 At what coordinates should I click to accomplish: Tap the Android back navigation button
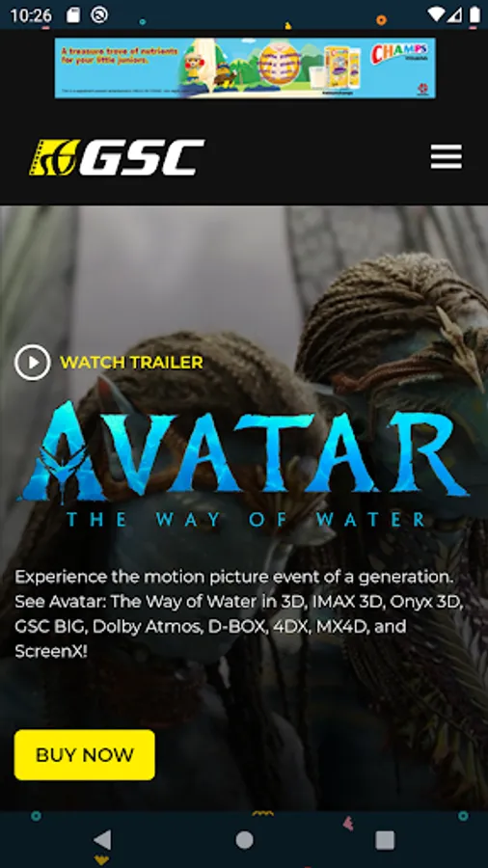(102, 840)
